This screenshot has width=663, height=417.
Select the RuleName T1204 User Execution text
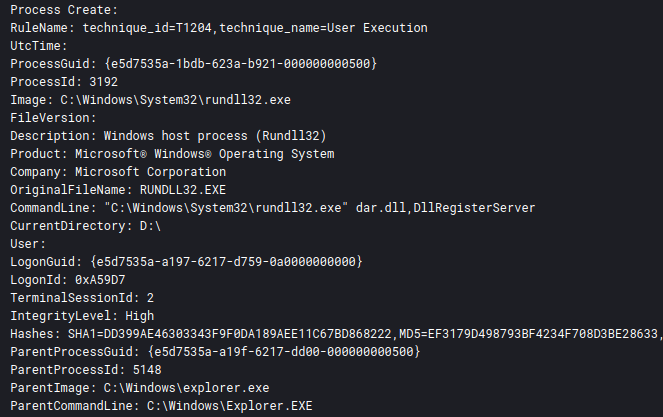tap(255, 28)
